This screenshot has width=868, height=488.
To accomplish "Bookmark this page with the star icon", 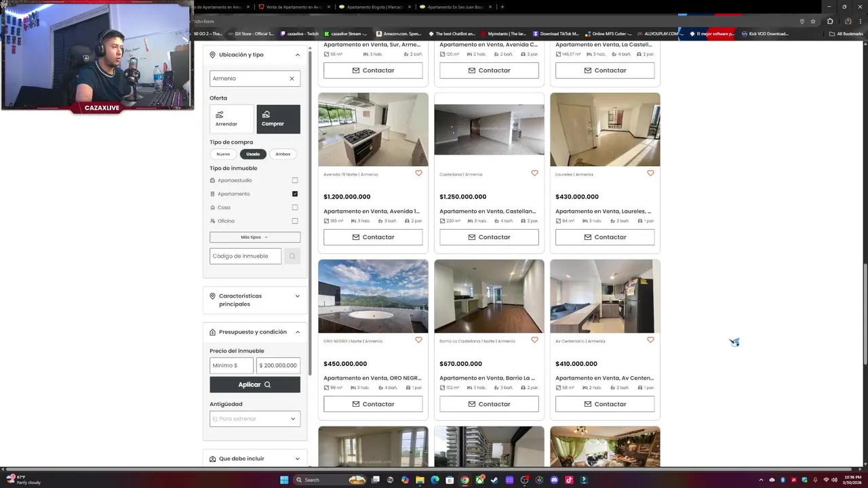I will [x=813, y=21].
